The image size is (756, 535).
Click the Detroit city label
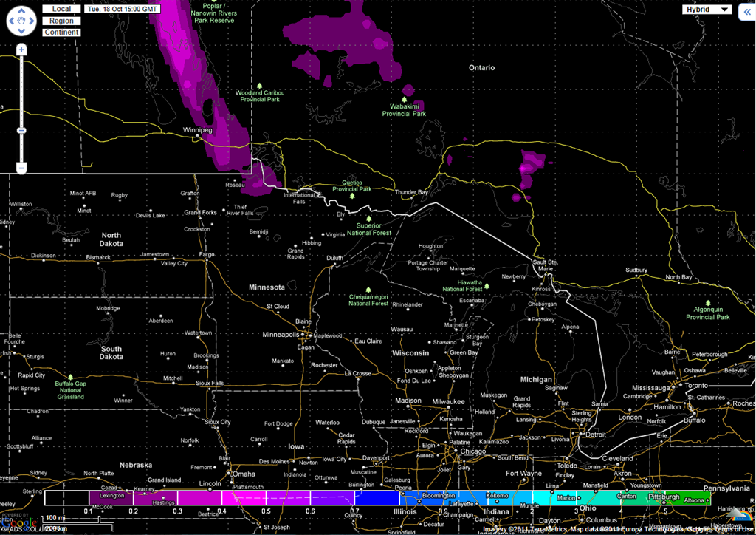[596, 435]
